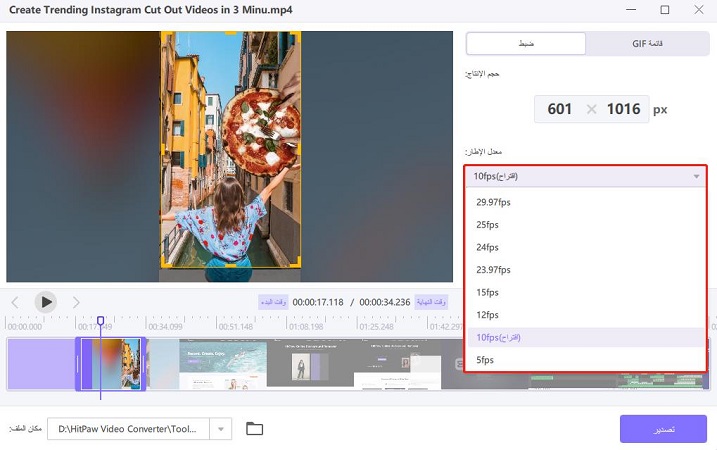
Task: Pick 15fps frame rate option
Action: click(x=586, y=292)
